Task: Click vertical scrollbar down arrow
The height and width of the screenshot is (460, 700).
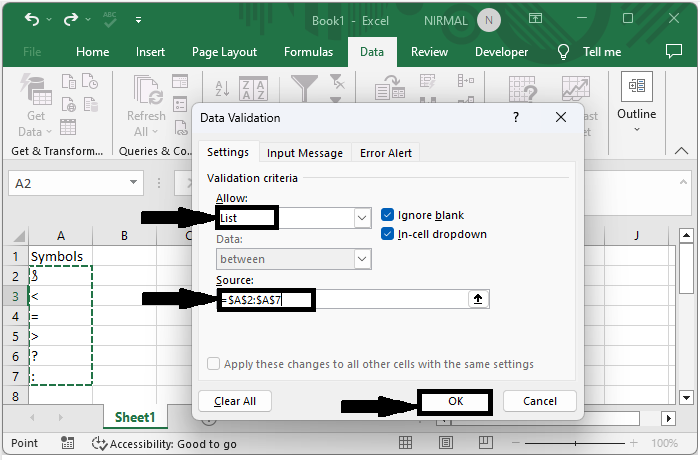Action: (686, 397)
